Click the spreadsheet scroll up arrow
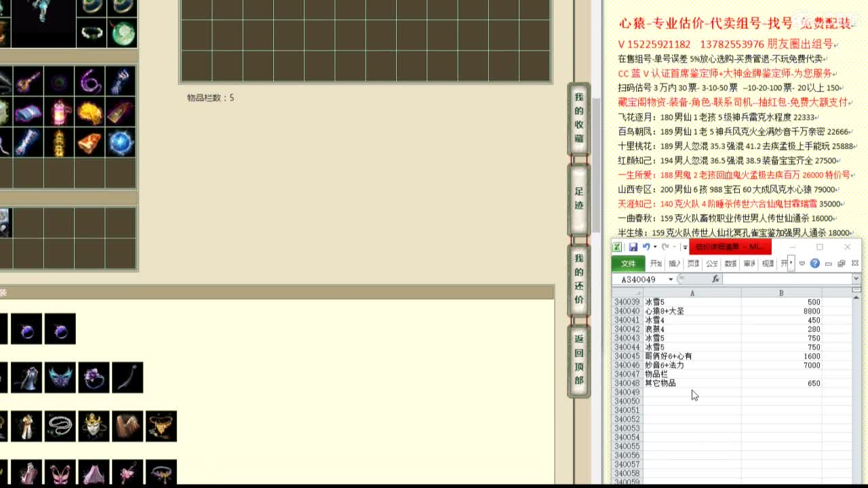 (856, 297)
